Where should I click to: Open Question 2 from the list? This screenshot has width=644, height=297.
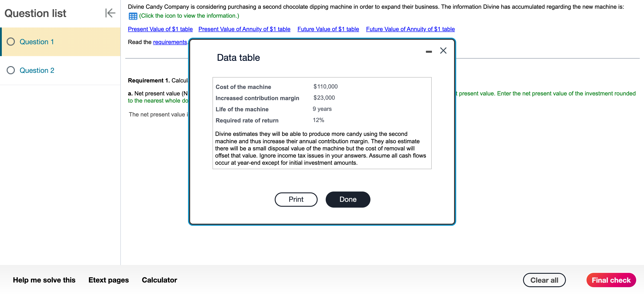[x=37, y=70]
